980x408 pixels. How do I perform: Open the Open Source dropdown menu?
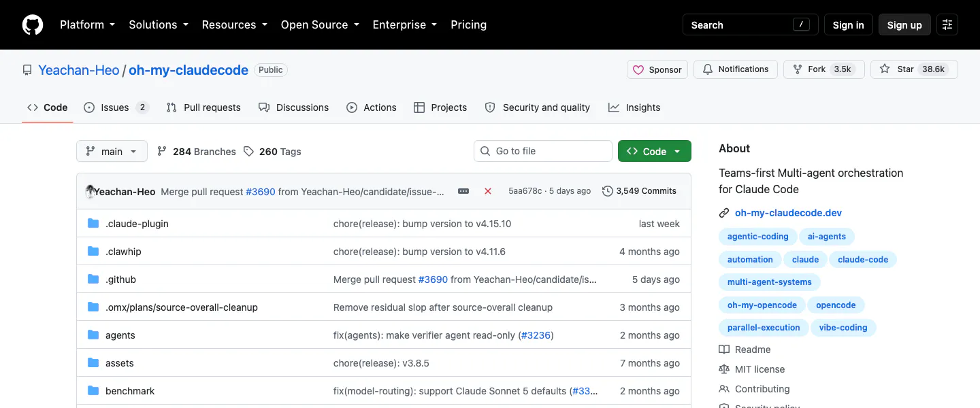click(320, 24)
